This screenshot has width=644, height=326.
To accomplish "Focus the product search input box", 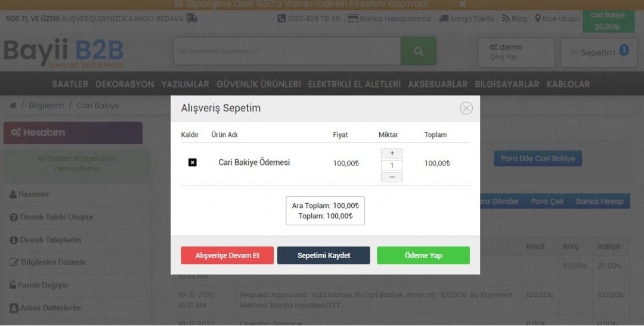I will (x=287, y=51).
